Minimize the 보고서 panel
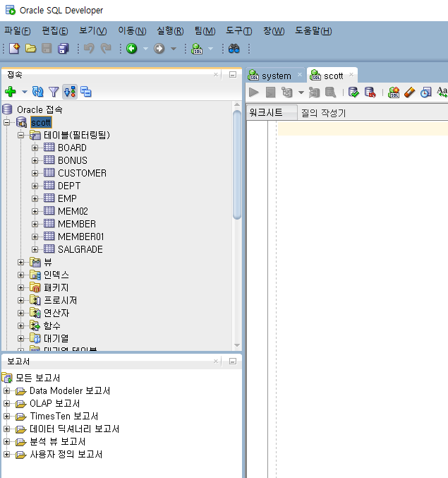Screen dimensions: 448x478 [233, 362]
